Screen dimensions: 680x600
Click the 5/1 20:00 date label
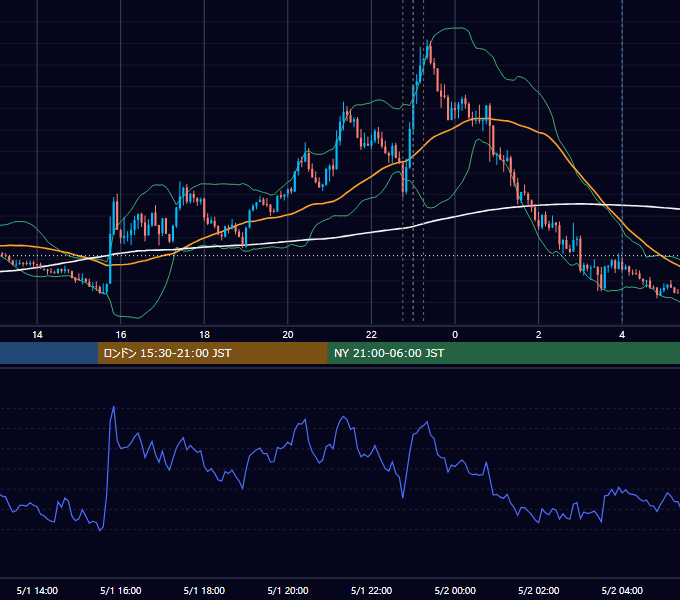click(x=288, y=590)
